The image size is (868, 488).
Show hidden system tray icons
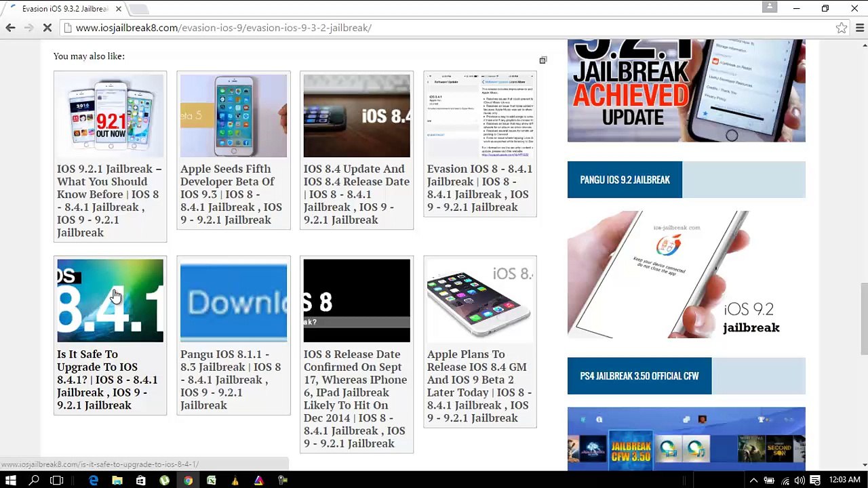pyautogui.click(x=753, y=480)
